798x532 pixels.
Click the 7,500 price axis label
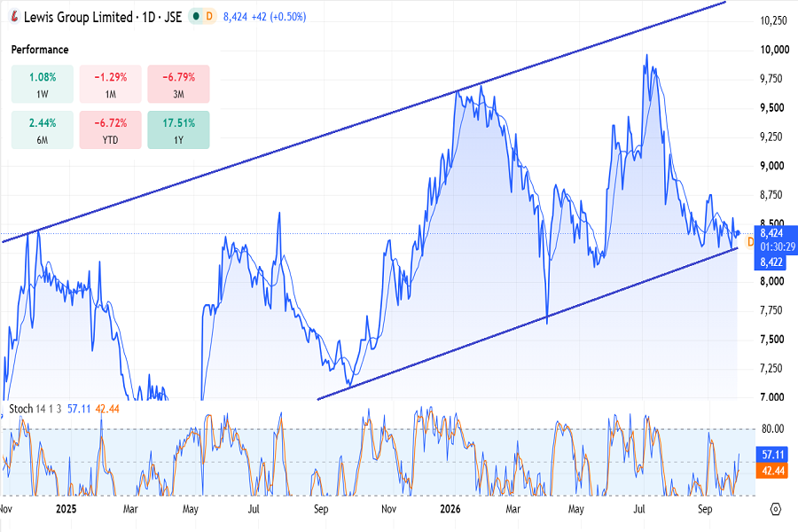pos(772,340)
